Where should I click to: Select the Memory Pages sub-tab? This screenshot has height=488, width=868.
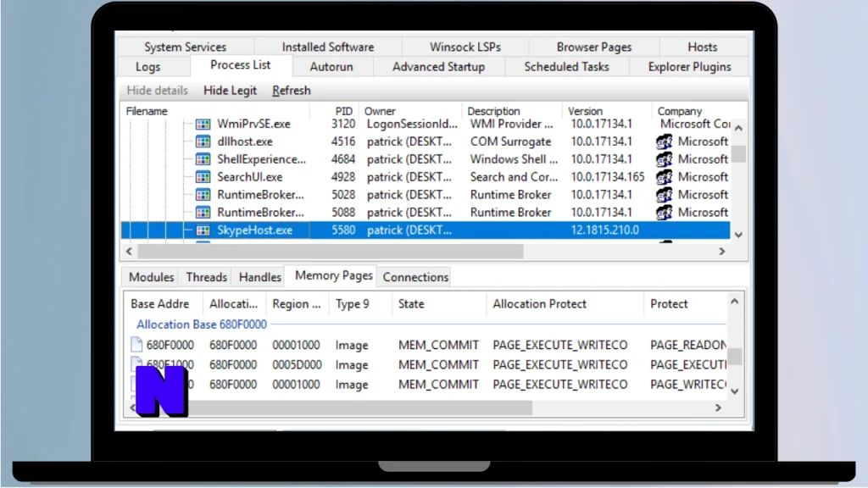click(x=333, y=275)
